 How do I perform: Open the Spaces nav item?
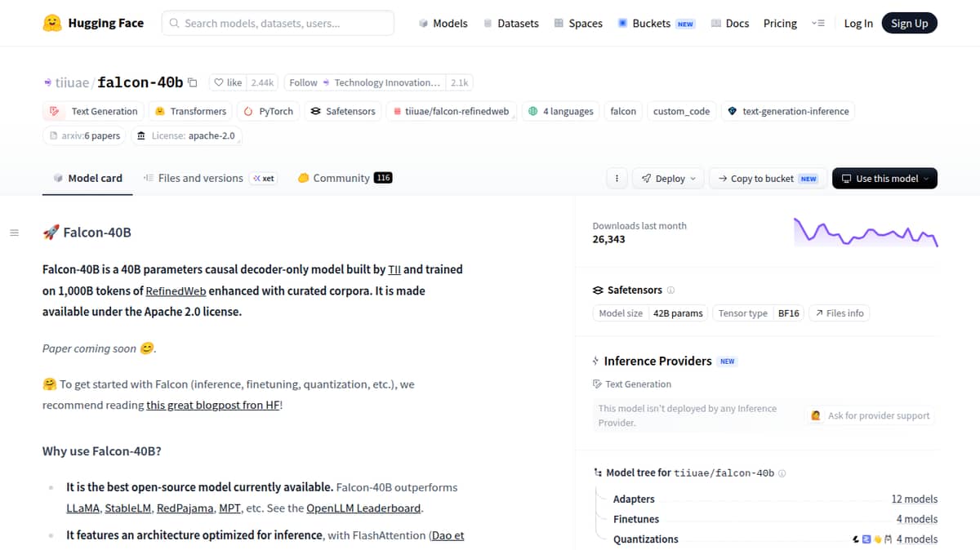(x=577, y=24)
